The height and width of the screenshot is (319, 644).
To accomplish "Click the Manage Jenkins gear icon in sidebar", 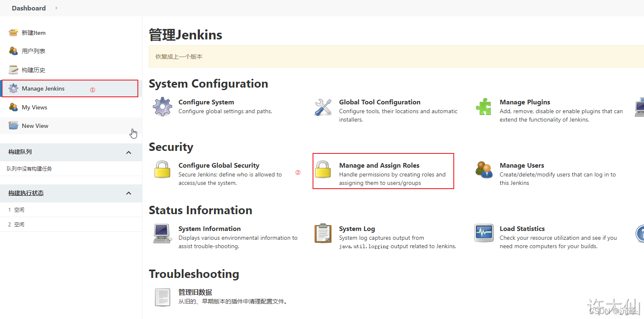I will [x=13, y=88].
